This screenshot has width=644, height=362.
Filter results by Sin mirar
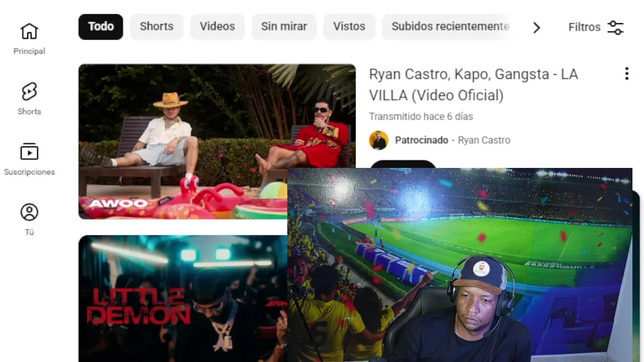tap(284, 27)
